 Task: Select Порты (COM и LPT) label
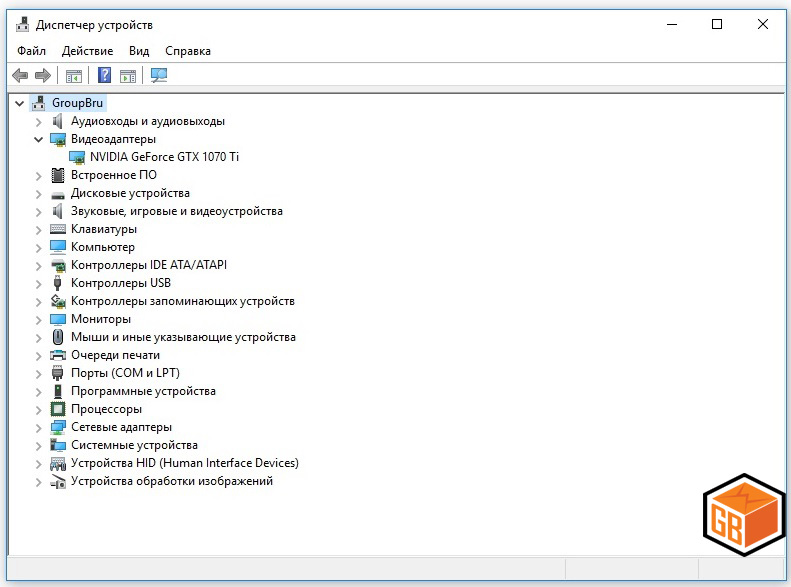(x=125, y=373)
